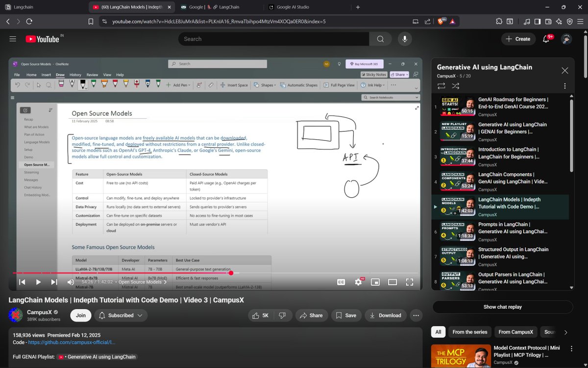Click the address bar URL
Viewport: 588px width, 368px height.
tap(219, 22)
